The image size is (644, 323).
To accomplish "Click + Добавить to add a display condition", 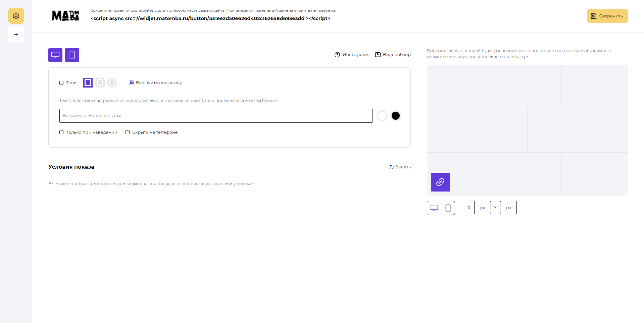I will pos(398,167).
